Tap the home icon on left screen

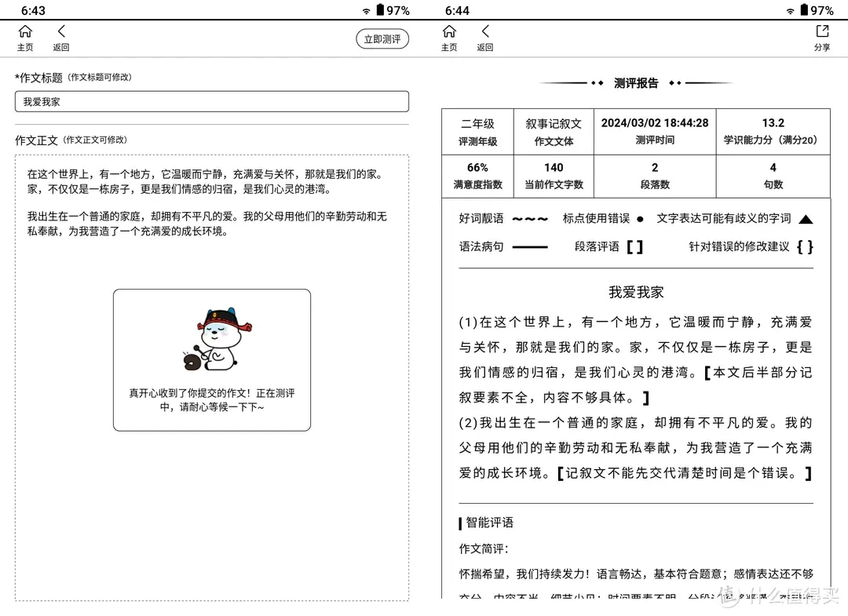[x=25, y=32]
